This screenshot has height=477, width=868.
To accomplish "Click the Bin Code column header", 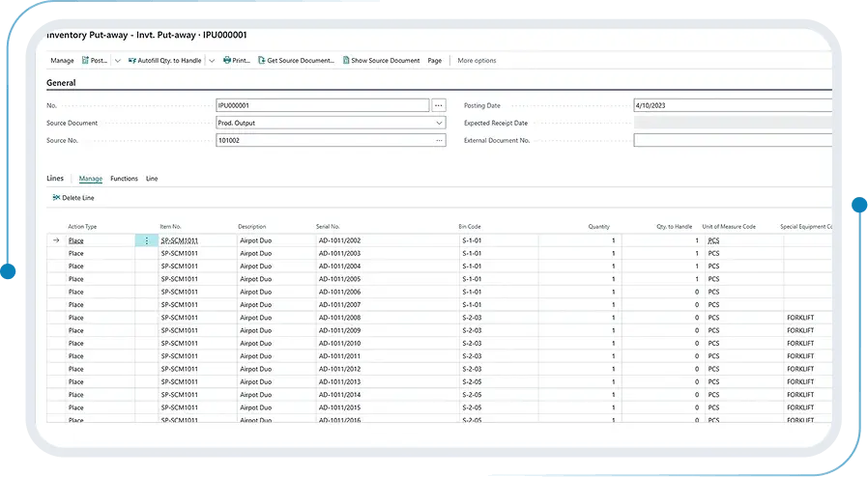I will [x=470, y=227].
